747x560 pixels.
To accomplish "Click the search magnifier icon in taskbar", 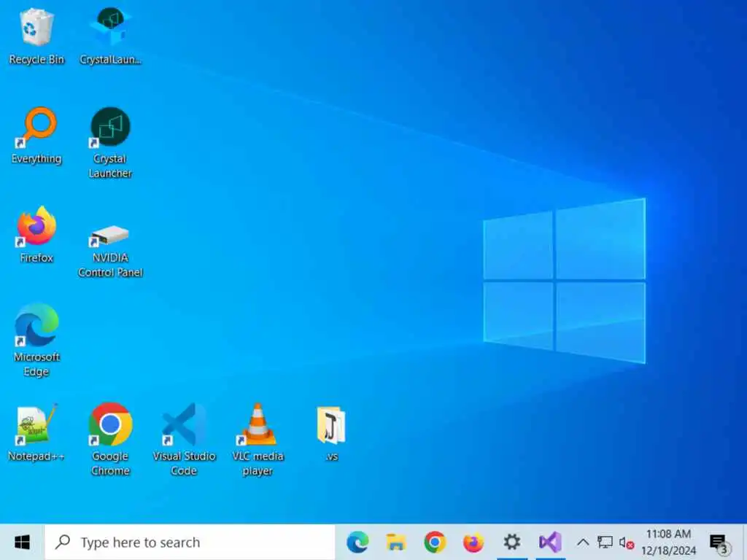I will 63,542.
